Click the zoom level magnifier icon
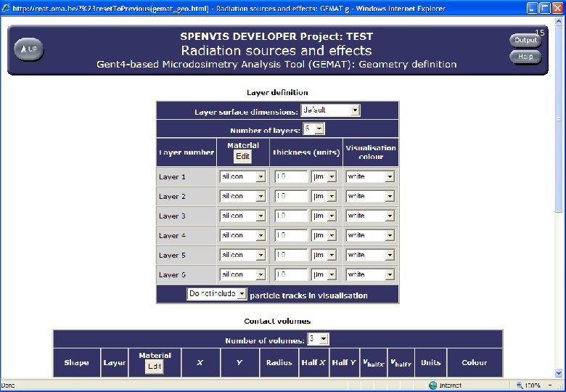 [520, 385]
